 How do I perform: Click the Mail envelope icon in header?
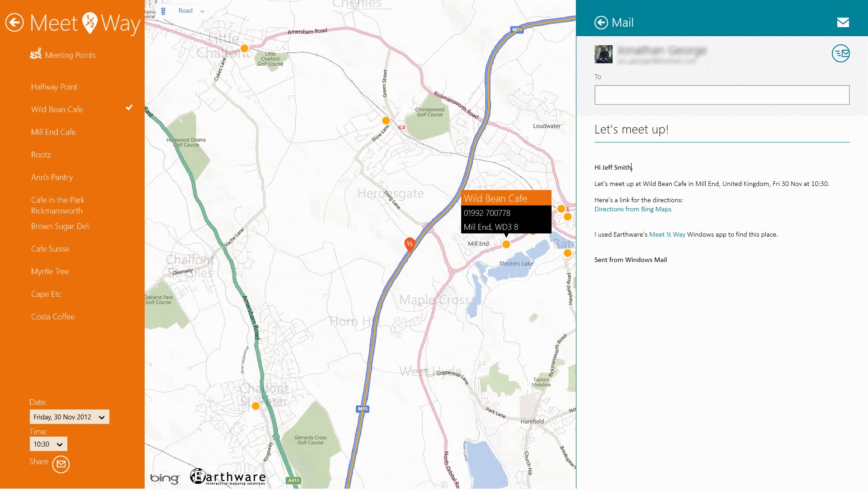pos(843,23)
